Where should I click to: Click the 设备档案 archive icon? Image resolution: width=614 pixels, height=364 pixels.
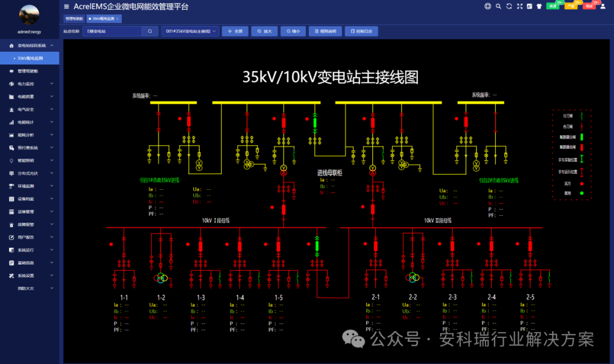(x=11, y=199)
